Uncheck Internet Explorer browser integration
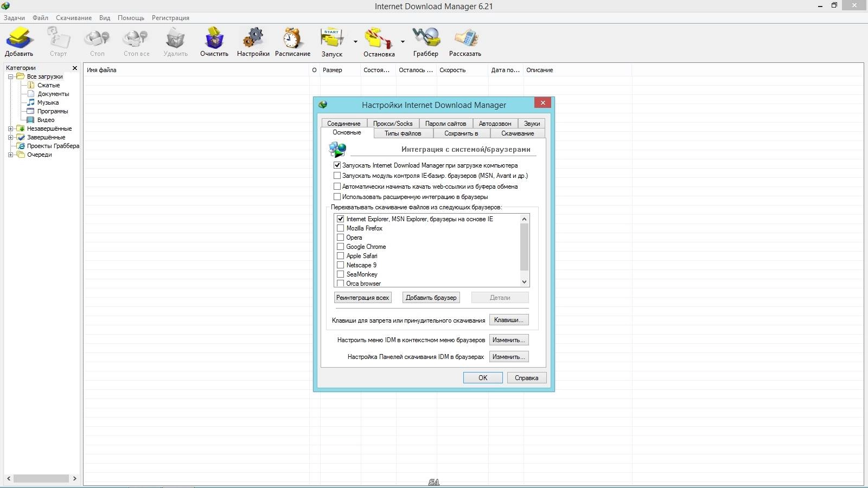Viewport: 868px width, 488px height. (341, 219)
